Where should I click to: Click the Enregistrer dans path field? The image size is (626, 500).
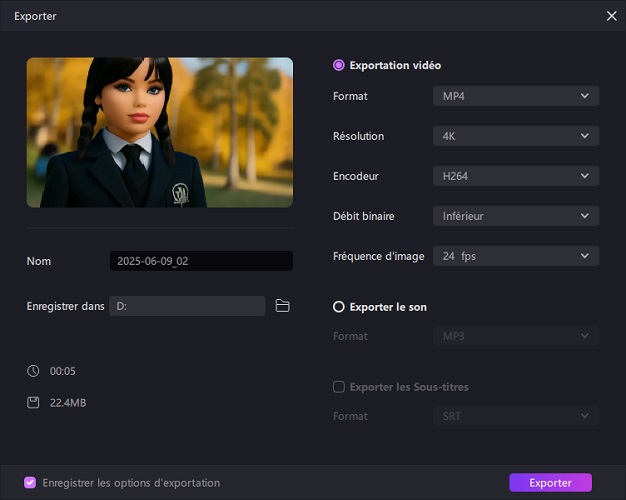tap(187, 306)
